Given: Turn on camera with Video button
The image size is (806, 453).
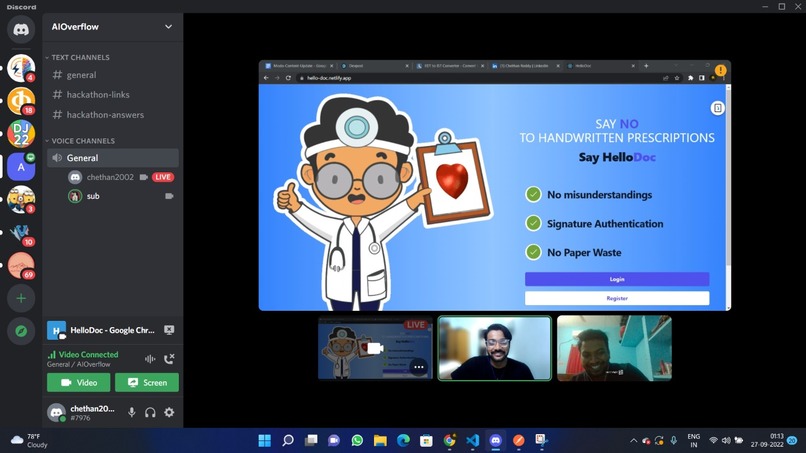Looking at the screenshot, I should 79,383.
